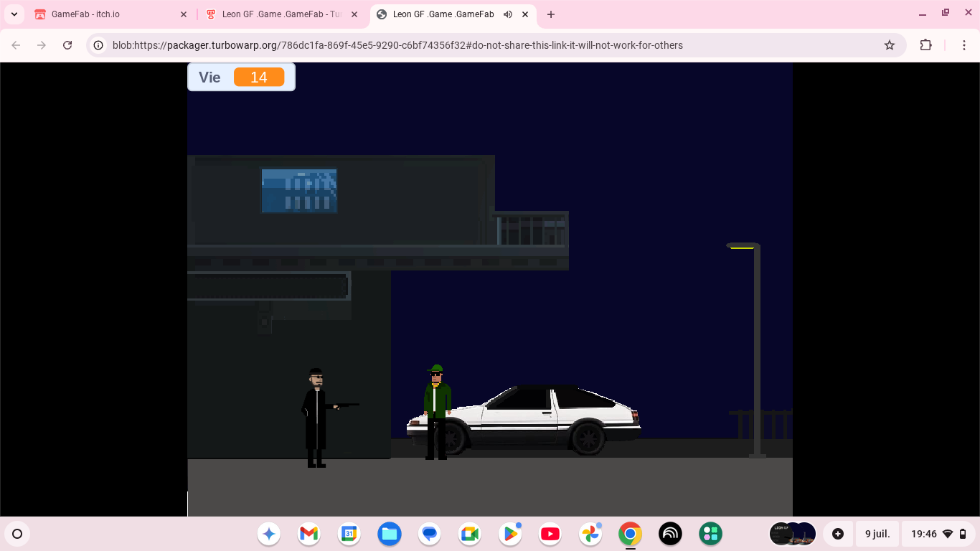Open the green four-shape app in shelf
The image size is (980, 551).
[711, 534]
